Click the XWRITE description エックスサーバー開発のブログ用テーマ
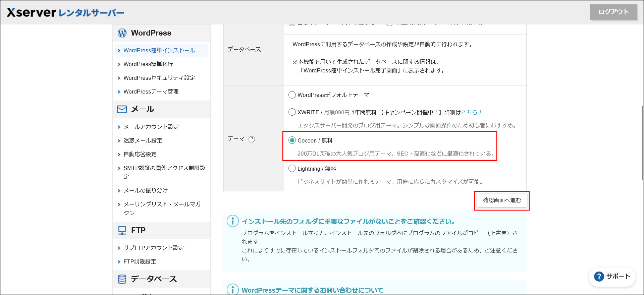This screenshot has height=295, width=644. [x=408, y=125]
